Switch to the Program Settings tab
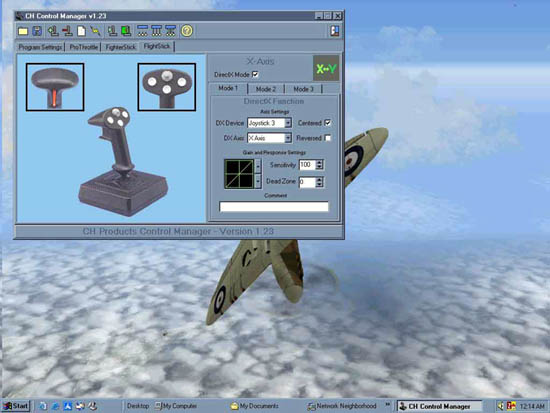Viewport: 550px width, 413px height. (40, 47)
